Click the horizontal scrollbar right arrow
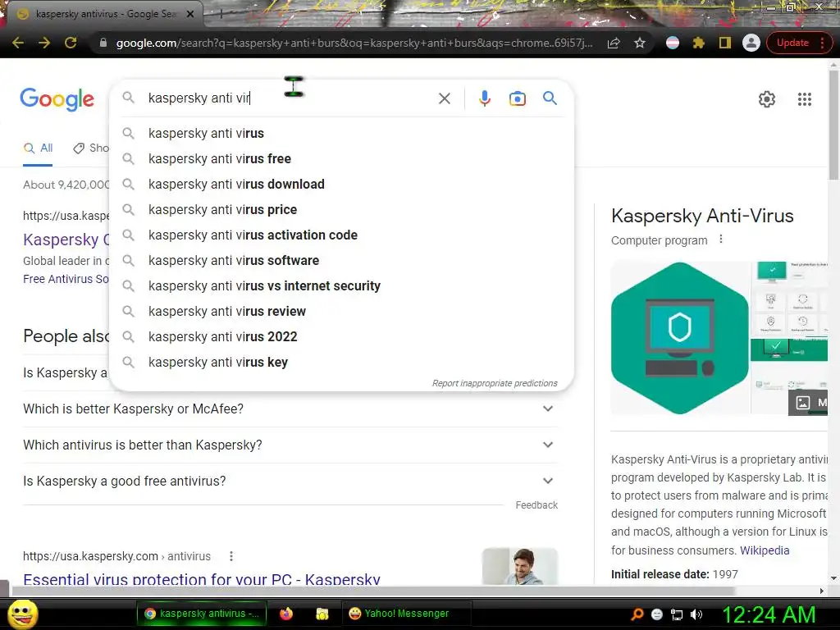Screen dimensions: 840x630 point(822,591)
